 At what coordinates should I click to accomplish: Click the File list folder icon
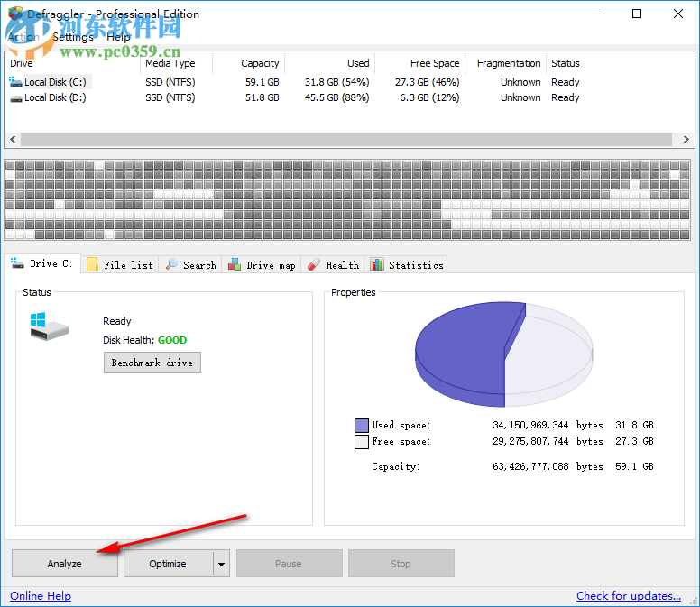point(92,264)
